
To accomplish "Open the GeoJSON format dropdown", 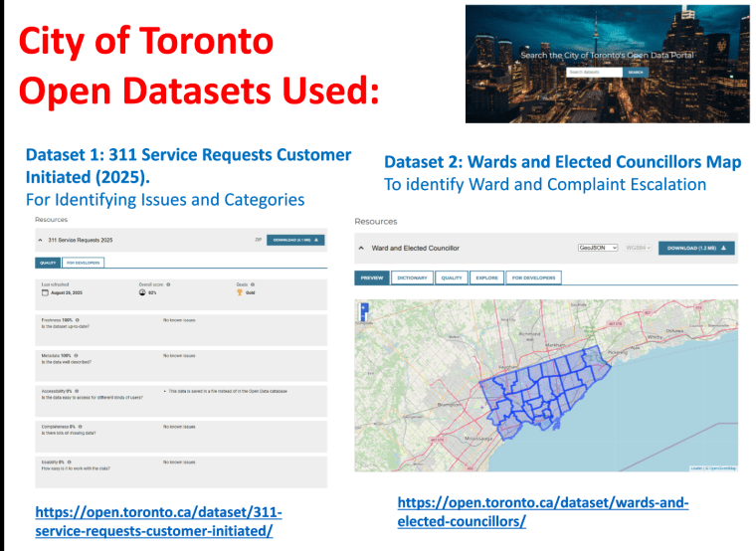I will pyautogui.click(x=598, y=248).
